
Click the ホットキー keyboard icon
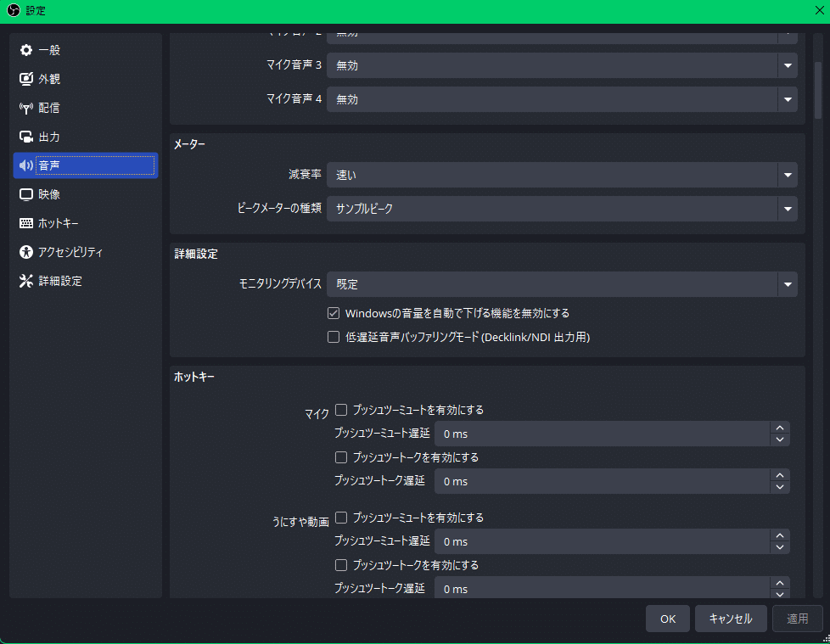(26, 223)
